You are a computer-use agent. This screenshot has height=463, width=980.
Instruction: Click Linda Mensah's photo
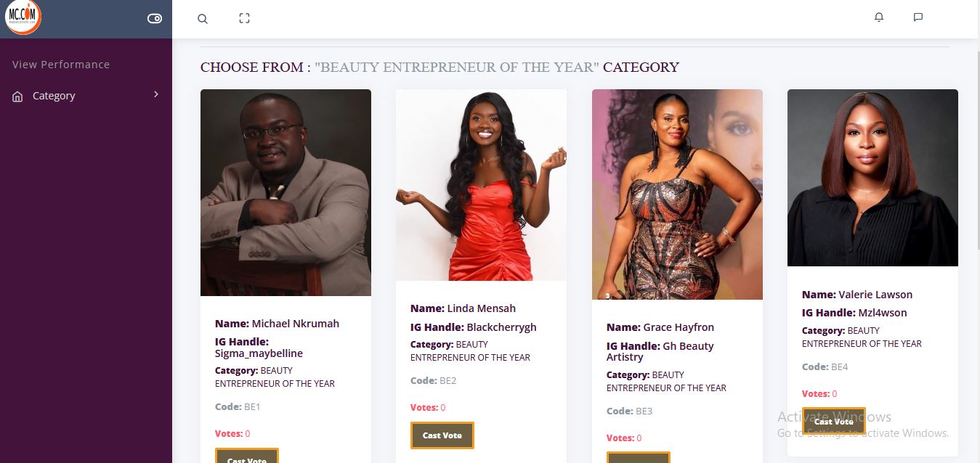coord(481,185)
